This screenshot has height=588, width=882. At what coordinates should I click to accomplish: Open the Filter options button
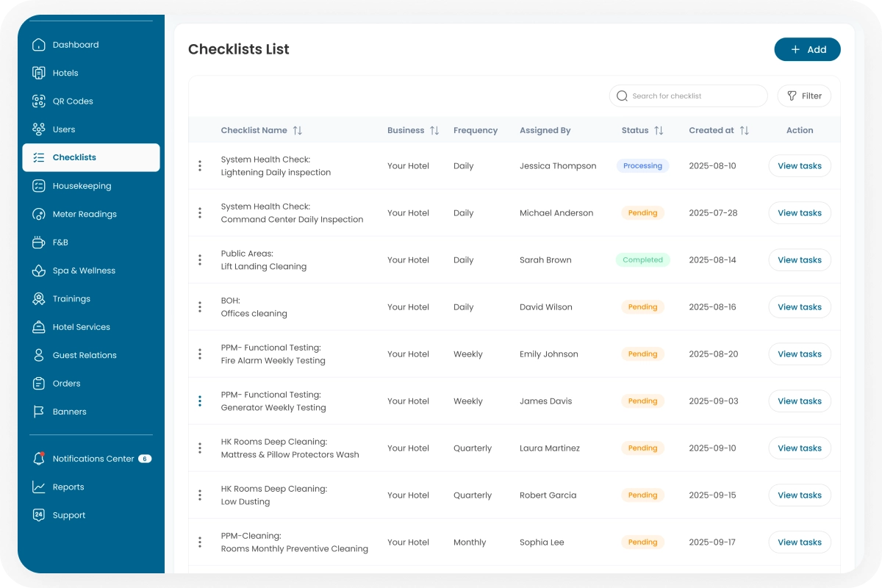coord(804,96)
